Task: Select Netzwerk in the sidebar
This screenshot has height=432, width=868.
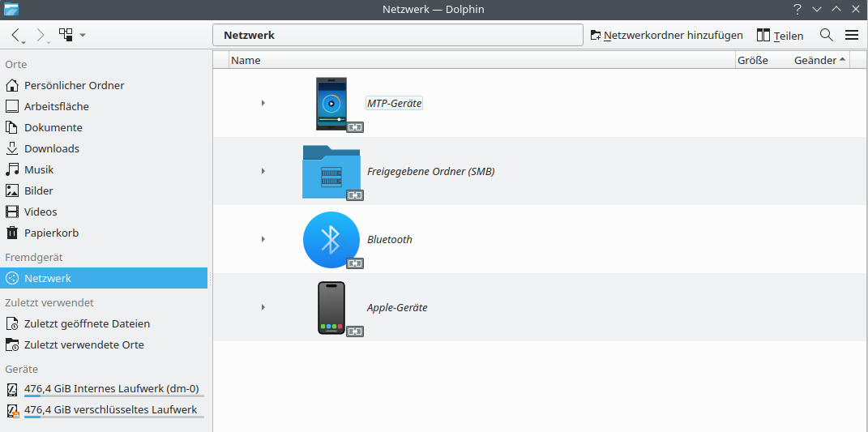Action: pos(104,278)
